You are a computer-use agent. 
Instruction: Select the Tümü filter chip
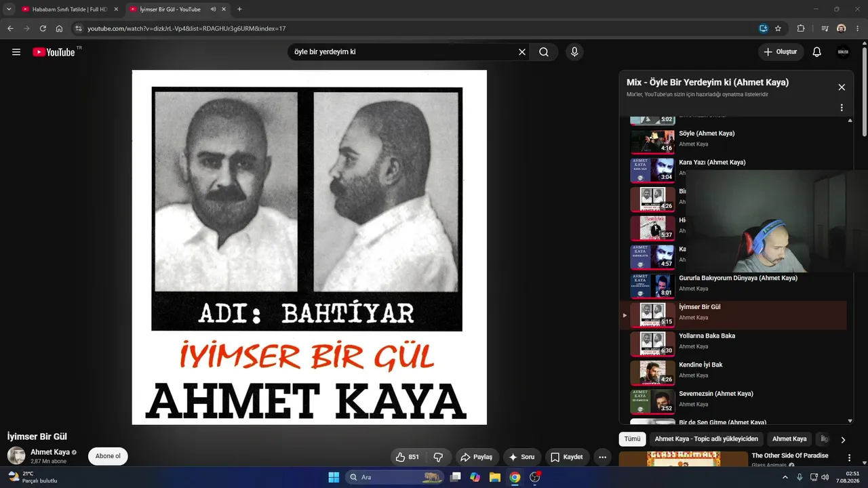pos(632,439)
